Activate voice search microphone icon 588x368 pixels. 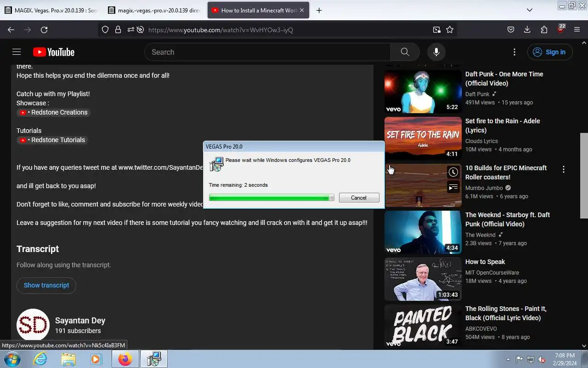point(436,52)
